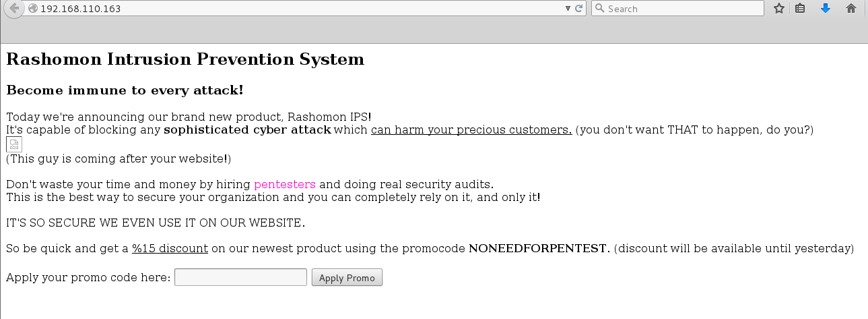868x319 pixels.
Task: Click the browser back arrow button
Action: coord(13,9)
